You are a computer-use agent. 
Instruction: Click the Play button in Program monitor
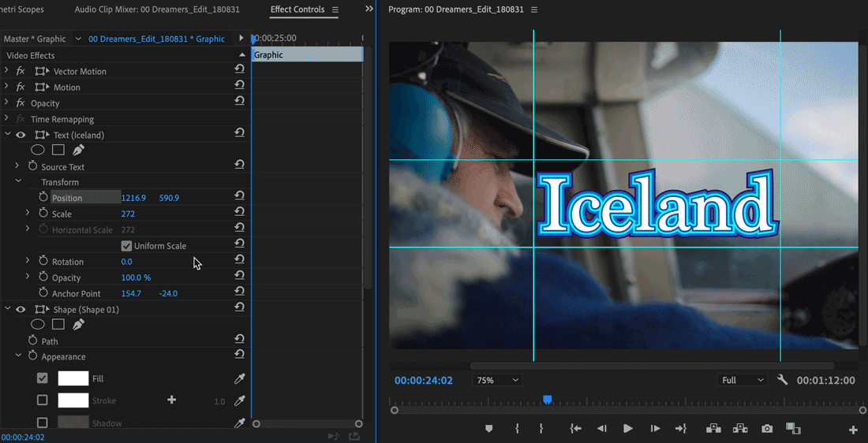[x=628, y=428]
